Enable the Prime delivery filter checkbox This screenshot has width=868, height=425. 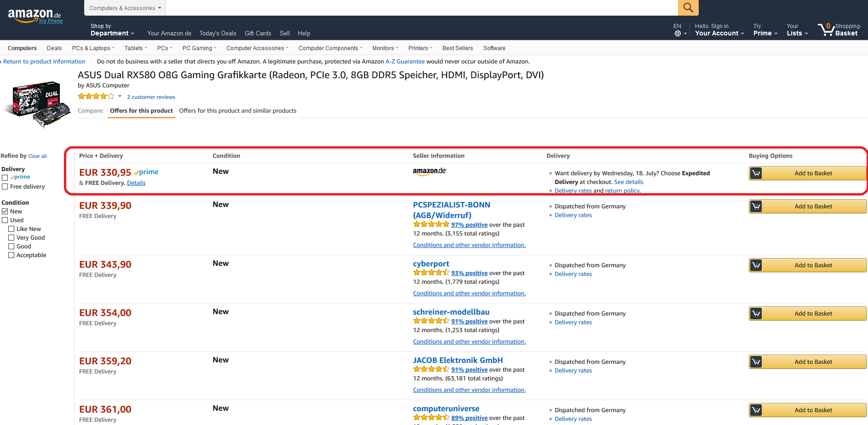click(x=5, y=178)
